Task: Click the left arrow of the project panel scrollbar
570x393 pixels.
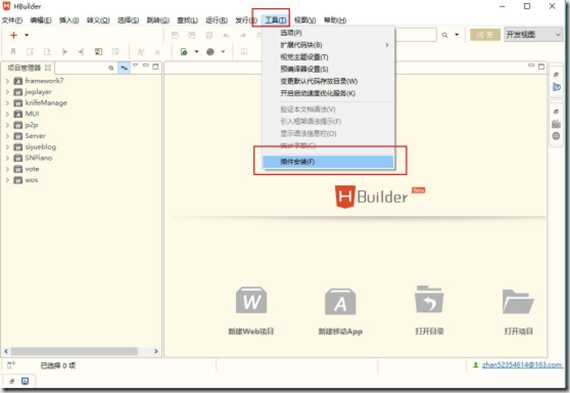Action: point(6,351)
